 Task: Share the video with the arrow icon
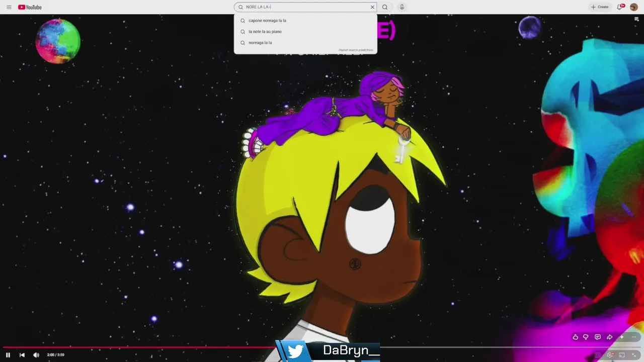[x=609, y=337]
